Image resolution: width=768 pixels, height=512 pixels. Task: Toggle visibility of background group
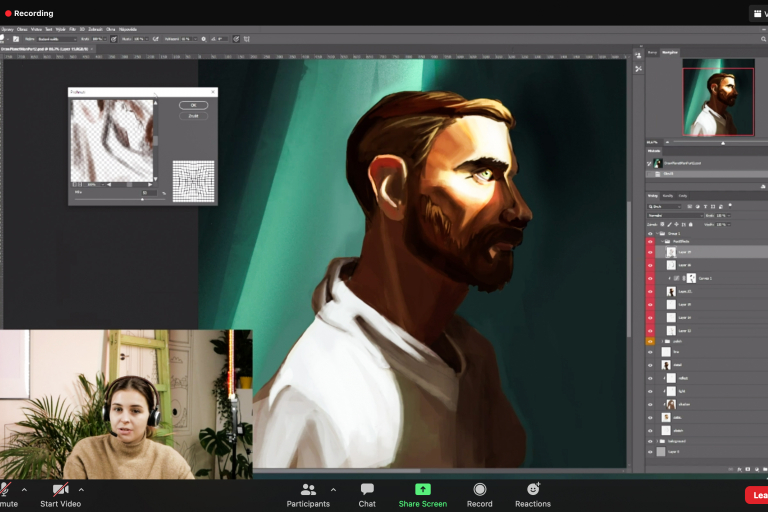[x=650, y=441]
